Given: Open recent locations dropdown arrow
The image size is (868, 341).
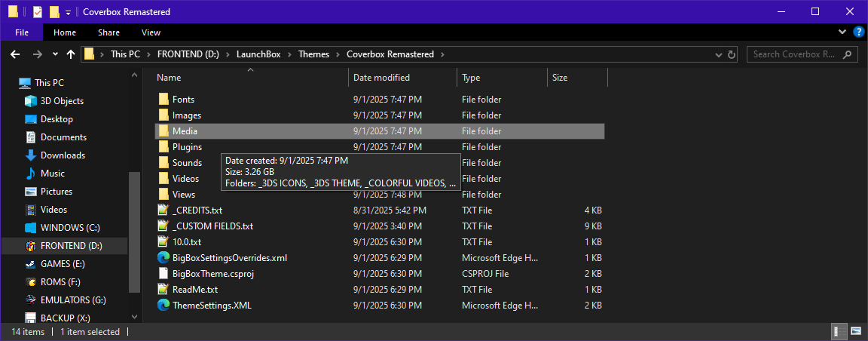Looking at the screenshot, I should tap(55, 54).
